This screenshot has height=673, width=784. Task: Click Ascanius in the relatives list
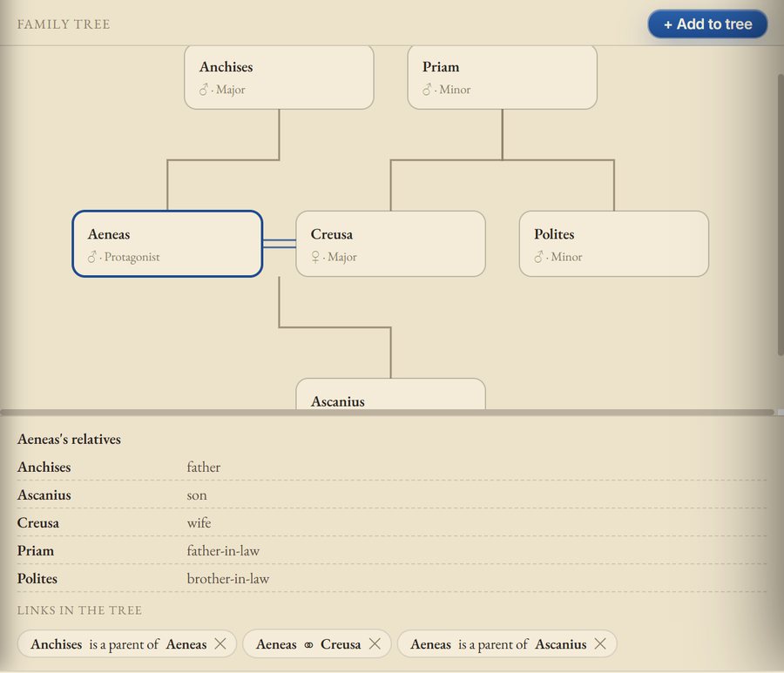tap(44, 495)
